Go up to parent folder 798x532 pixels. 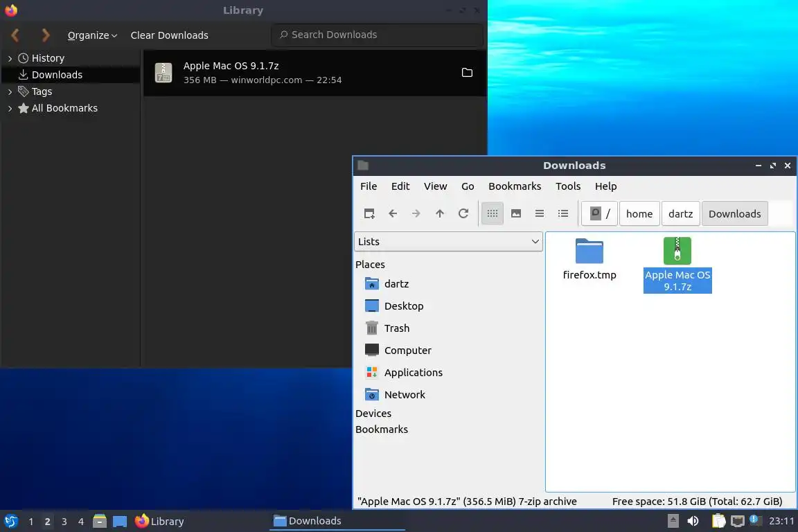[440, 213]
